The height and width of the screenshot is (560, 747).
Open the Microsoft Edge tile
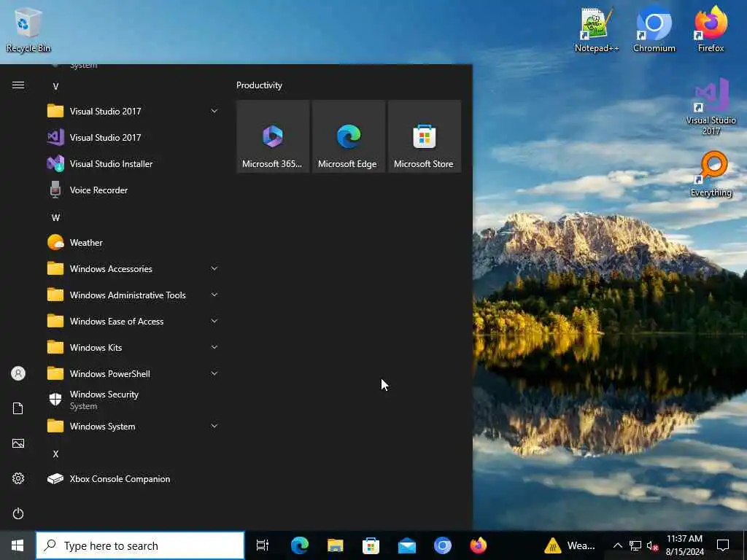pyautogui.click(x=349, y=136)
